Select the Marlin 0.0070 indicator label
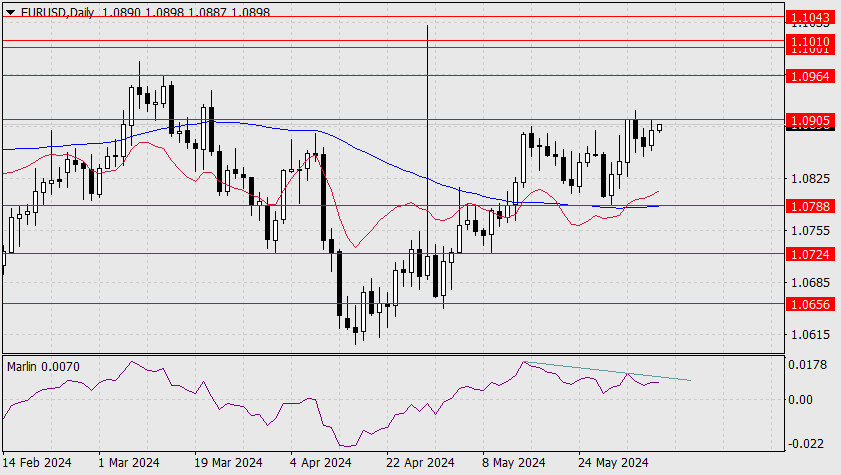This screenshot has height=475, width=841. (x=43, y=367)
